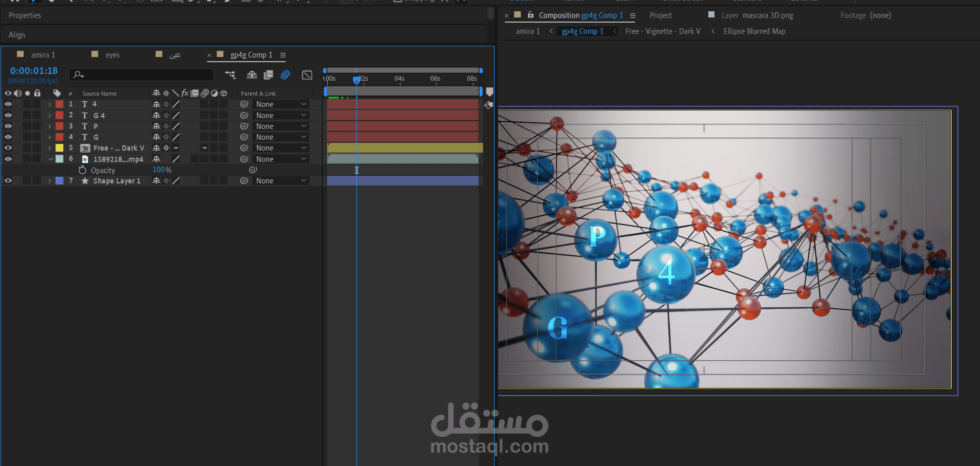Image resolution: width=980 pixels, height=466 pixels.
Task: Click the pick whip of layer 4
Action: [244, 137]
